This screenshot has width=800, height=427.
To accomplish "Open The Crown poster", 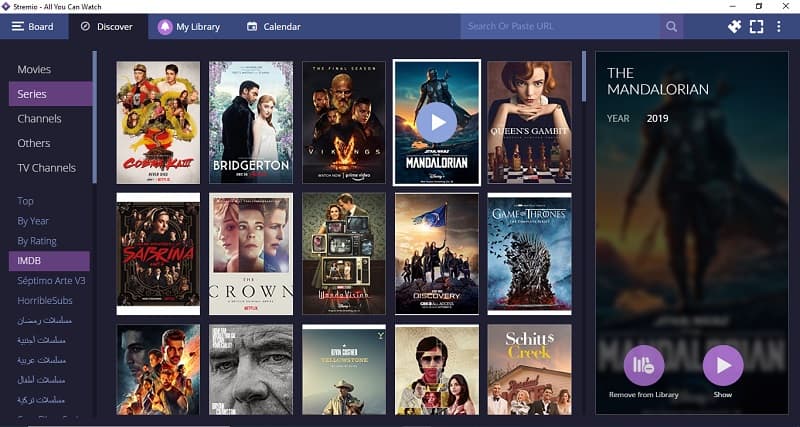I will click(251, 254).
